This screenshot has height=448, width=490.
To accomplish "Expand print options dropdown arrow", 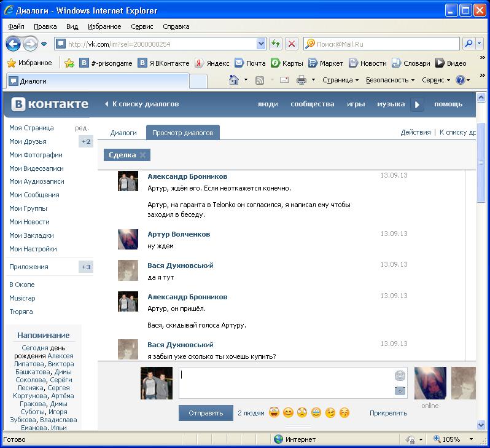I will 313,80.
